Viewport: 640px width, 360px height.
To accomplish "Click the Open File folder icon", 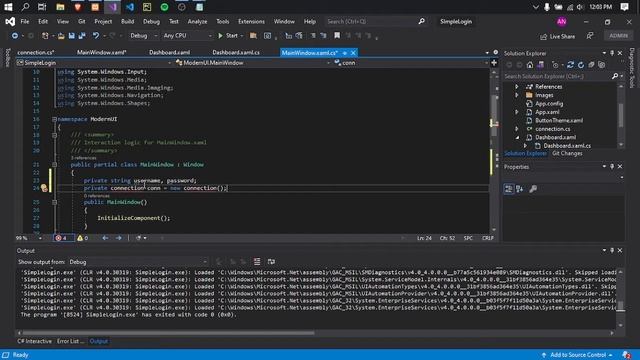I will (x=61, y=36).
